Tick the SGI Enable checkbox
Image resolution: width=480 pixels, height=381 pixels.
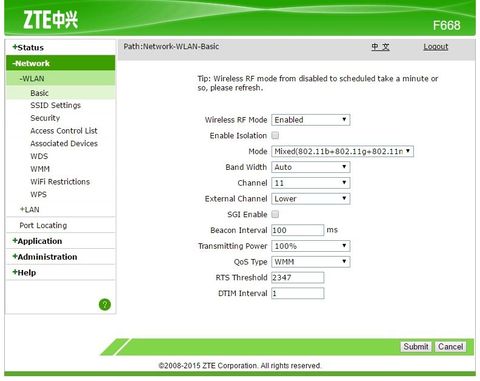click(275, 214)
